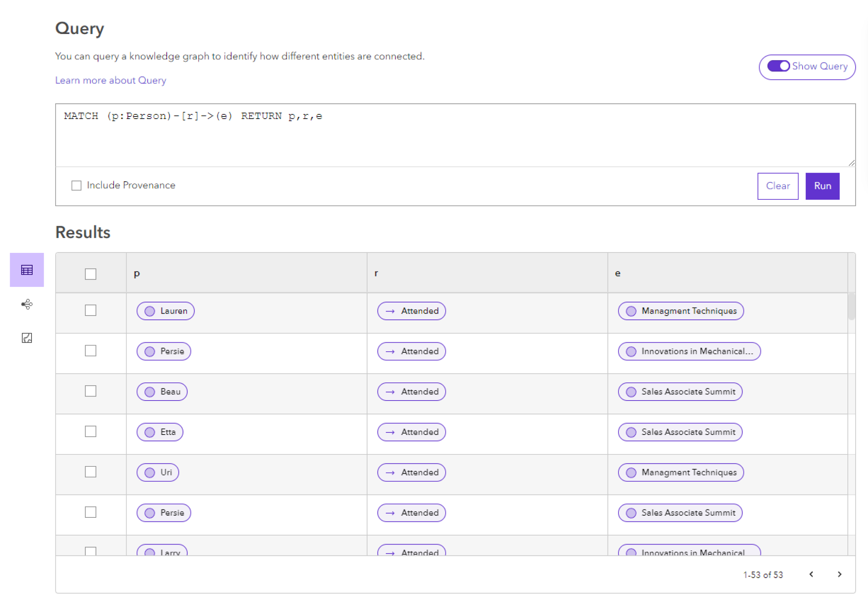The width and height of the screenshot is (868, 601).
Task: Select the graph/network view icon
Action: (26, 304)
